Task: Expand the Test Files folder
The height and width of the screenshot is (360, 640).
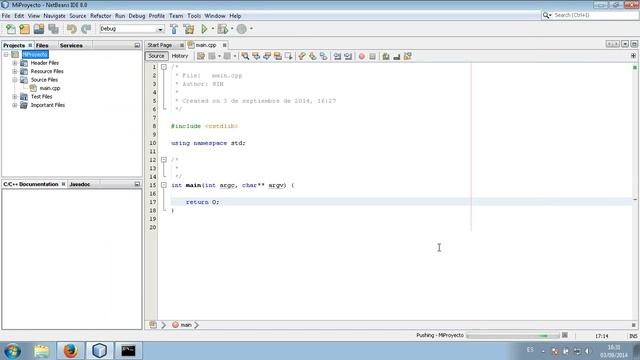Action: [x=15, y=97]
